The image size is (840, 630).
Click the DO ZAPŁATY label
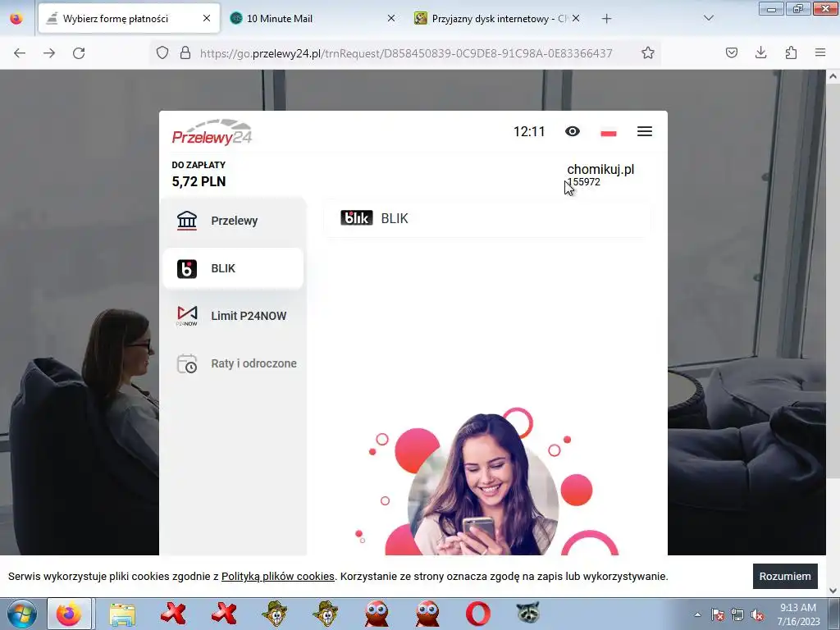199,165
